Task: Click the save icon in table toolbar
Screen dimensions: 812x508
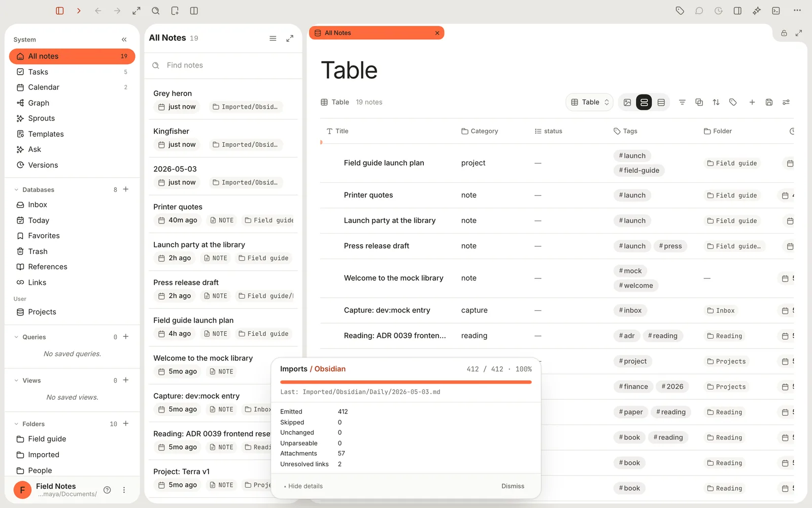Action: (769, 102)
